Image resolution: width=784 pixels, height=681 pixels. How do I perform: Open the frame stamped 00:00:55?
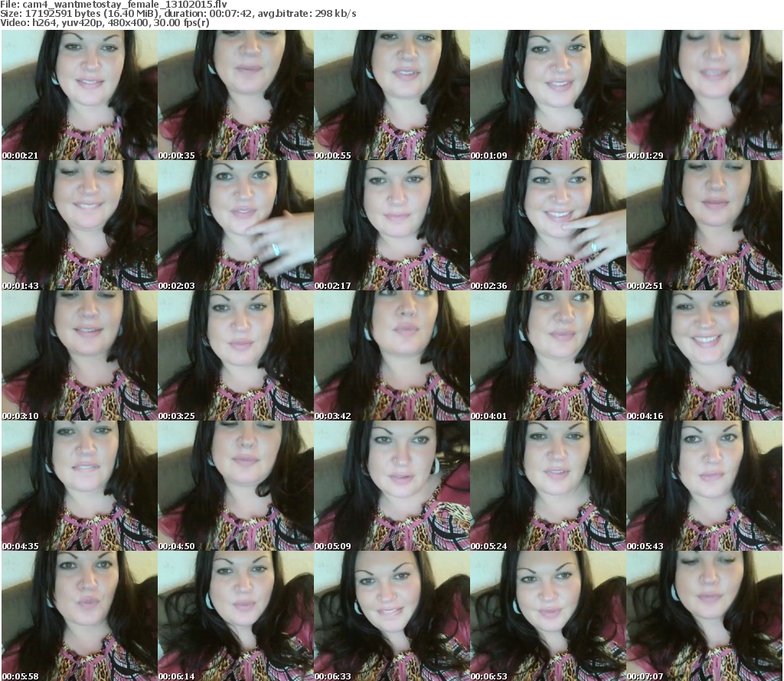(391, 95)
